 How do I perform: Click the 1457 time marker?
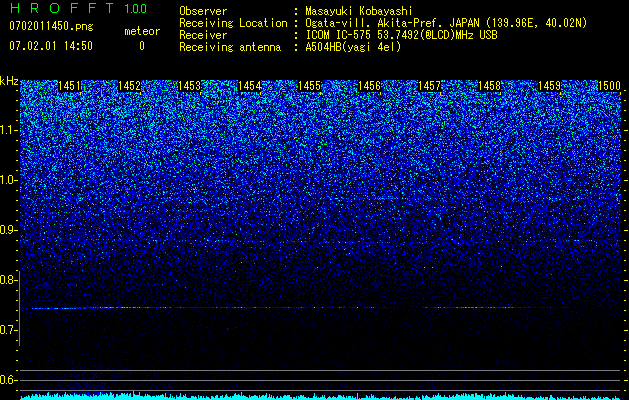[x=430, y=86]
